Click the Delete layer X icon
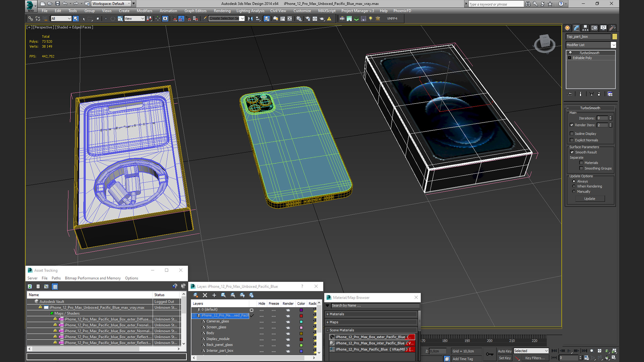This screenshot has width=644, height=362. (x=205, y=295)
